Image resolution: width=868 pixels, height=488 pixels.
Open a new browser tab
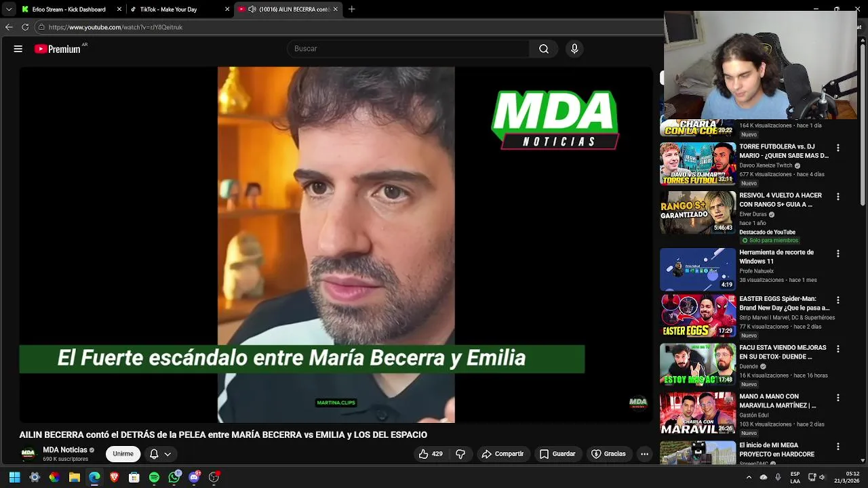coord(351,9)
